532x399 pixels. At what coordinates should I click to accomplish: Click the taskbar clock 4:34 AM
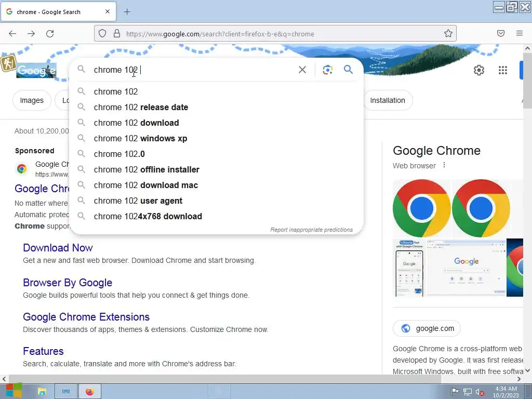(x=506, y=389)
